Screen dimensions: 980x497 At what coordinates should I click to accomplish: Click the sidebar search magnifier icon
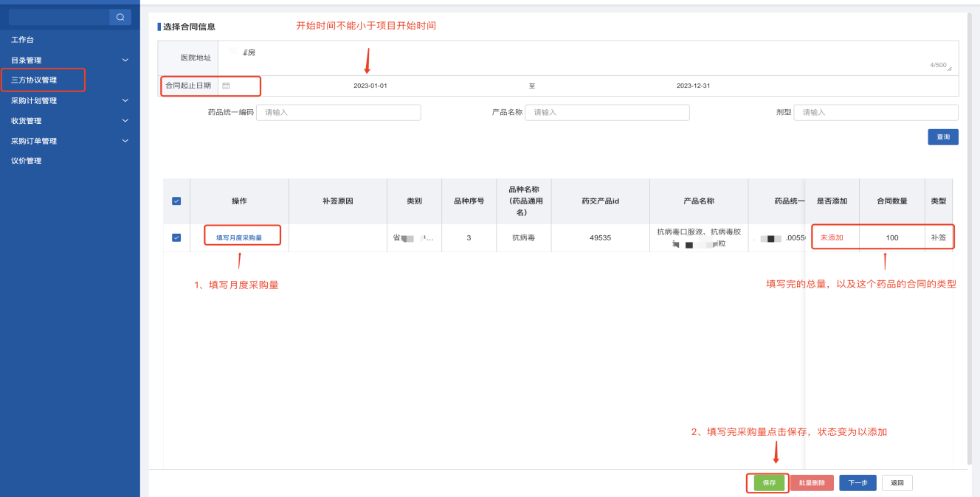tap(120, 17)
